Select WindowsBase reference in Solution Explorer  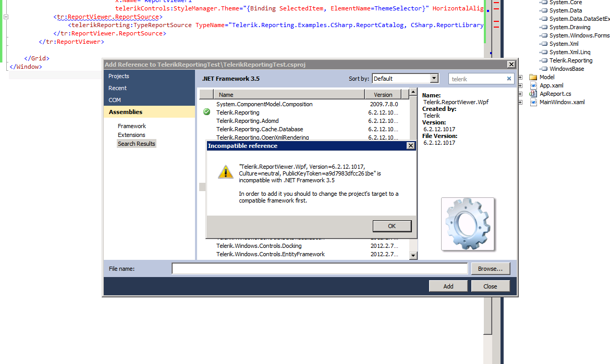tap(567, 69)
